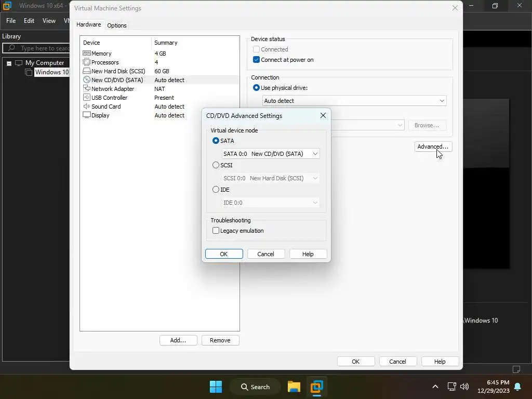Click OK in CD/DVD Advanced Settings

point(224,254)
